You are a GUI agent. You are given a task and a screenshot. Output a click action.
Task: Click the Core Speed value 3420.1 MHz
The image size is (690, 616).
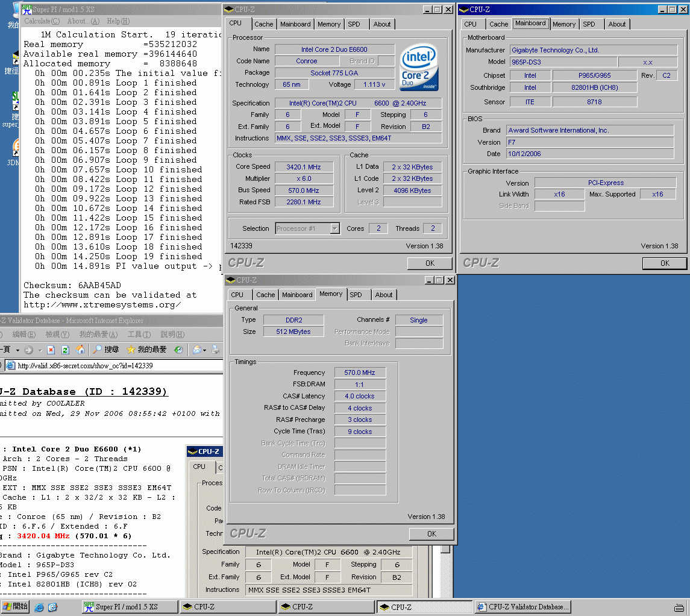(304, 167)
